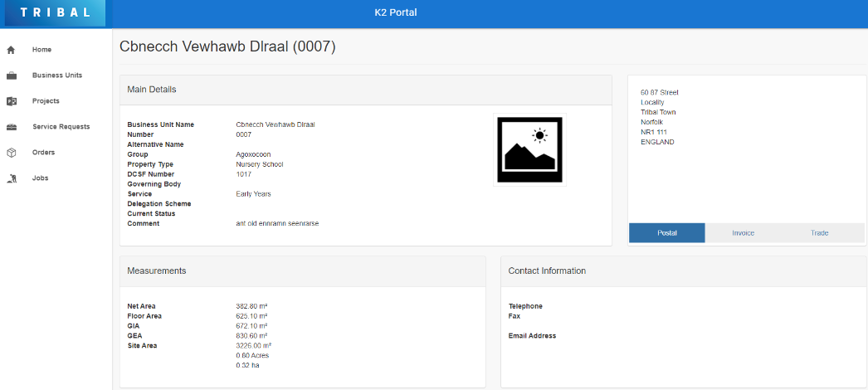Click the NR1 111 postcode line
The height and width of the screenshot is (390, 868).
point(653,132)
